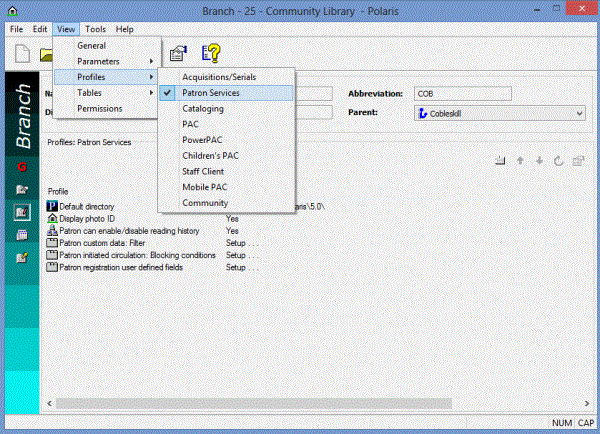Viewport: 600px width, 434px height.
Task: Select Patron custom data: Filter row
Action: tap(102, 243)
